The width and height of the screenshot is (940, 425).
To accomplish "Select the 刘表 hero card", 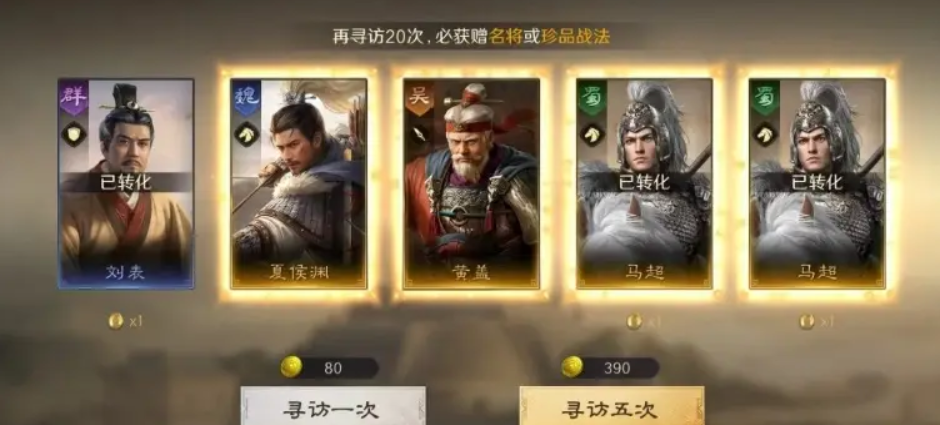I will pyautogui.click(x=126, y=183).
